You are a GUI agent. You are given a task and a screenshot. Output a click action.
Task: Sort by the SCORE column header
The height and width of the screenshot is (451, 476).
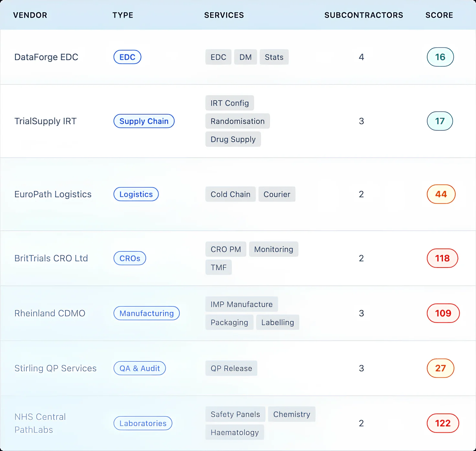click(439, 15)
